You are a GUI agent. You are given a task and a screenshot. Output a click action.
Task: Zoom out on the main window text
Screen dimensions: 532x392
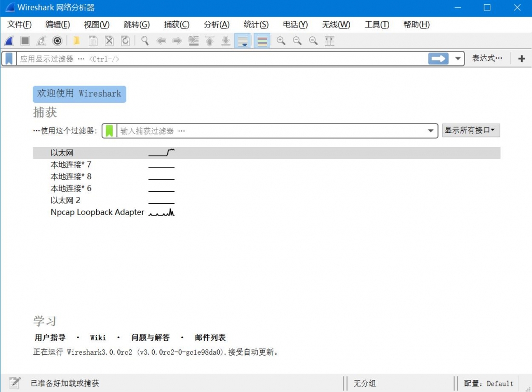tap(297, 41)
